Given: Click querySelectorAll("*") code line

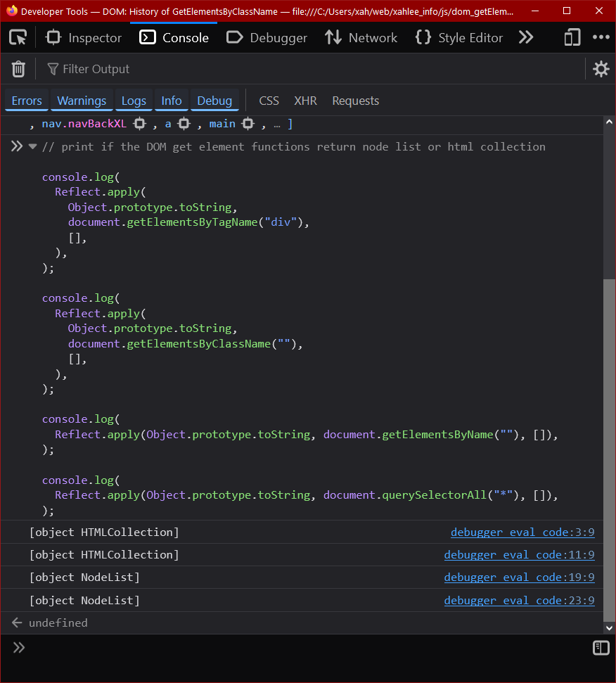Looking at the screenshot, I should 307,494.
